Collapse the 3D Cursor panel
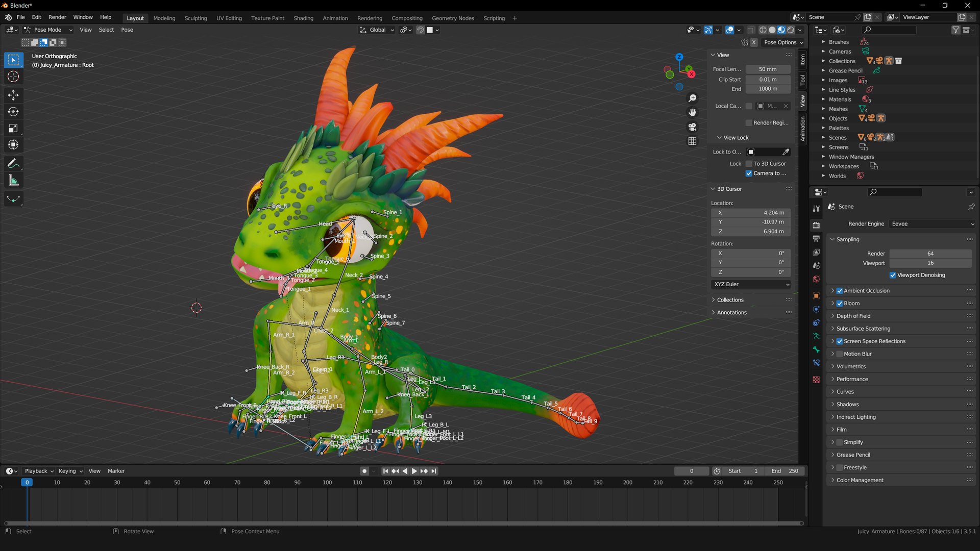 click(x=729, y=189)
